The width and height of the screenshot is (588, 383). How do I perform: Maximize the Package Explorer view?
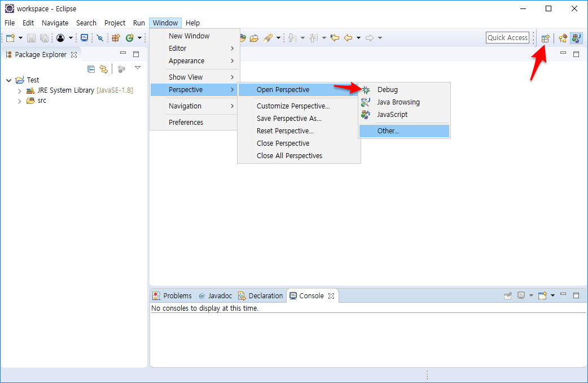point(136,54)
